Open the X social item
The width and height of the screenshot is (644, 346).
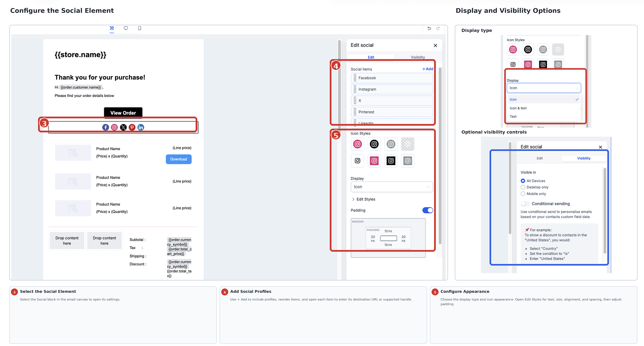tap(392, 101)
